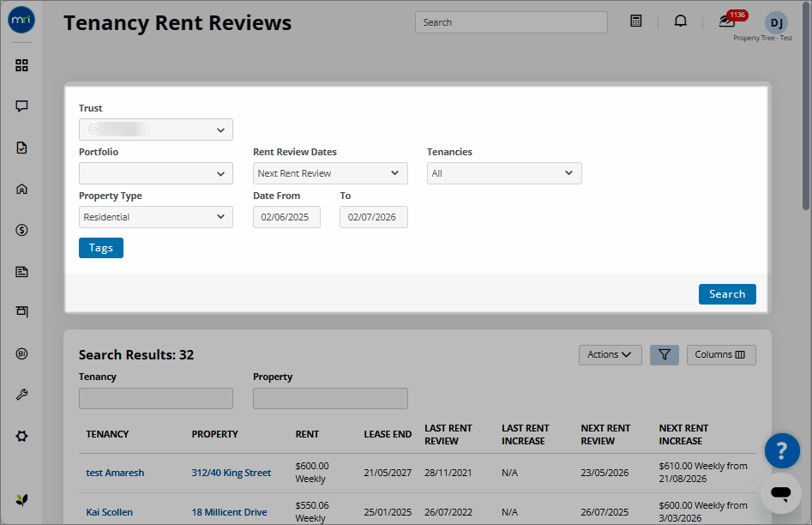Open the MRI logo home icon
Screen dimensions: 812x525
point(21,20)
